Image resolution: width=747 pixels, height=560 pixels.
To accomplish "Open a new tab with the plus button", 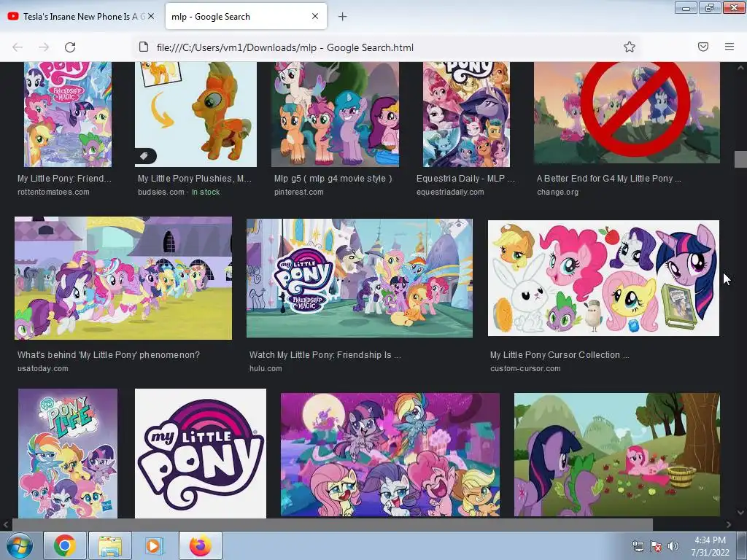I will point(342,17).
